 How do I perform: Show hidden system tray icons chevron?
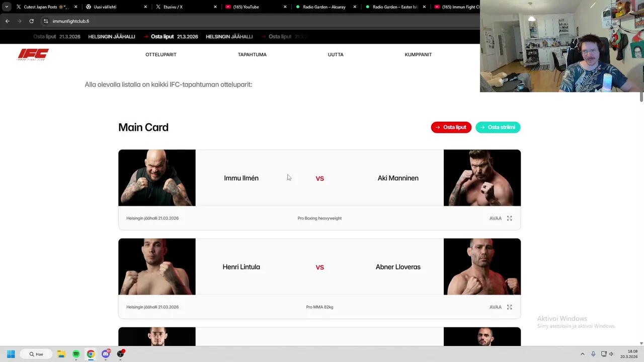[x=583, y=354]
